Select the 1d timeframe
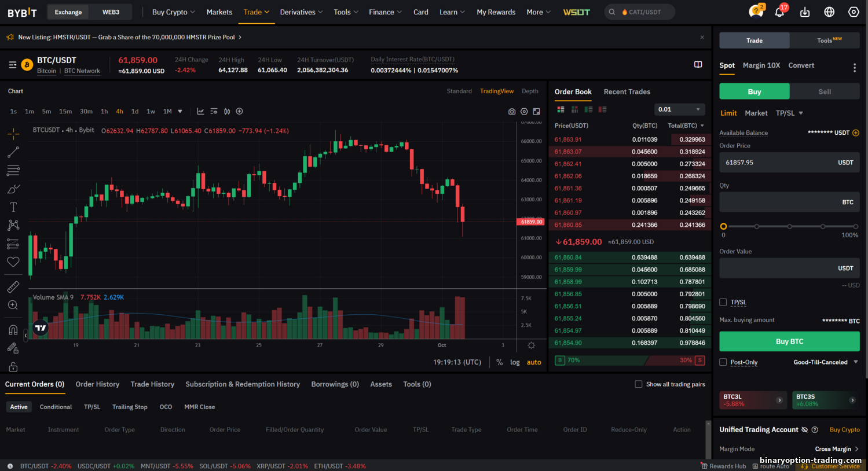868x471 pixels. 135,112
